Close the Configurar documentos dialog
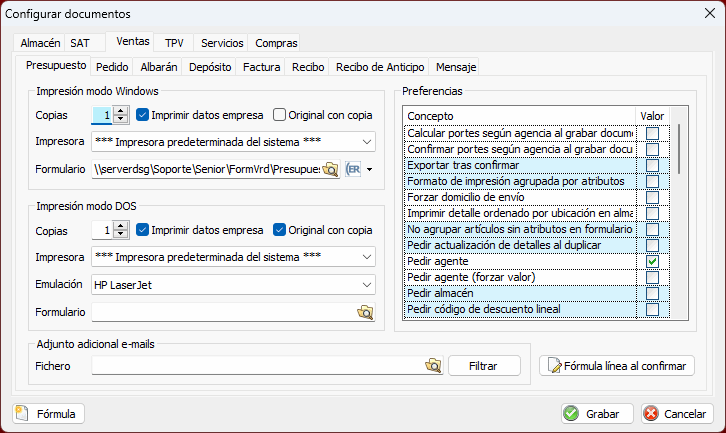 (710, 13)
